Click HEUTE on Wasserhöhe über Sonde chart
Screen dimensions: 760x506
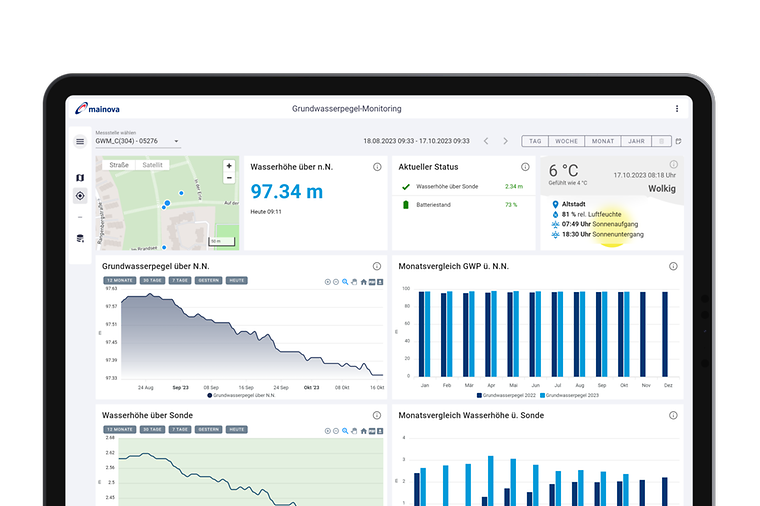click(237, 430)
